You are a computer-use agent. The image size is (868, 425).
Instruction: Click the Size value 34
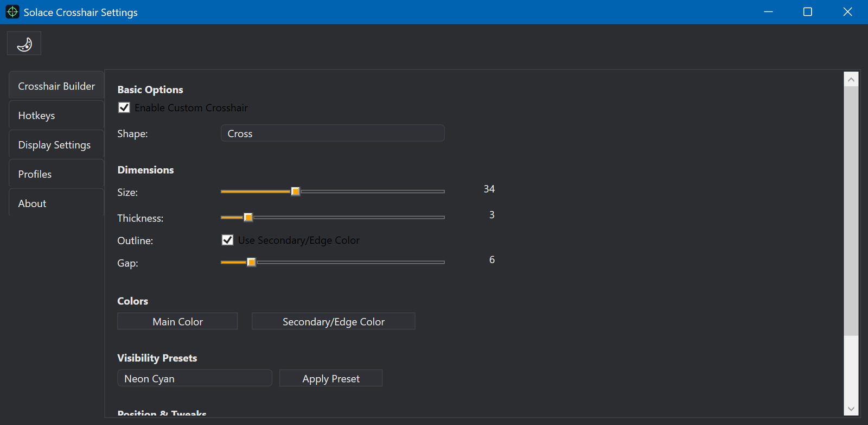click(x=489, y=189)
